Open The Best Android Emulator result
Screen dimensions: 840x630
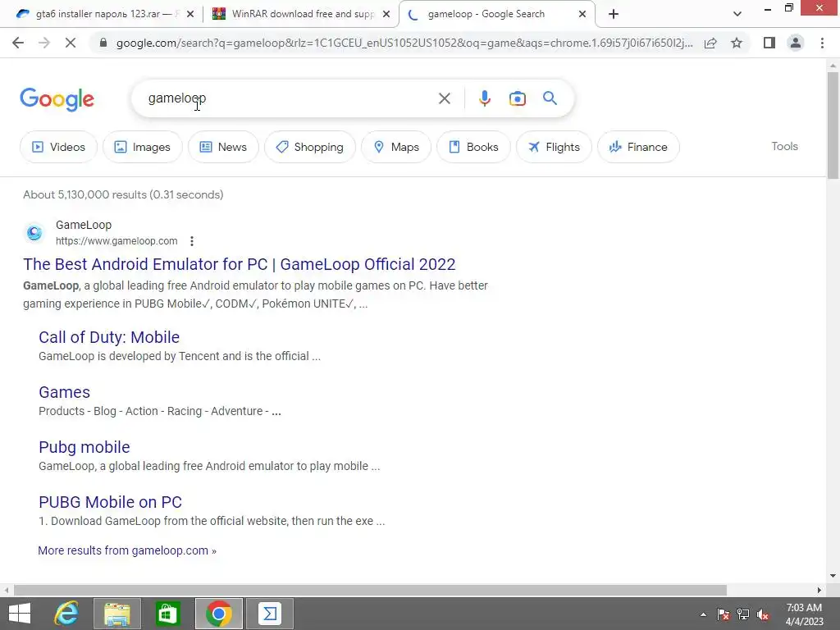(239, 264)
